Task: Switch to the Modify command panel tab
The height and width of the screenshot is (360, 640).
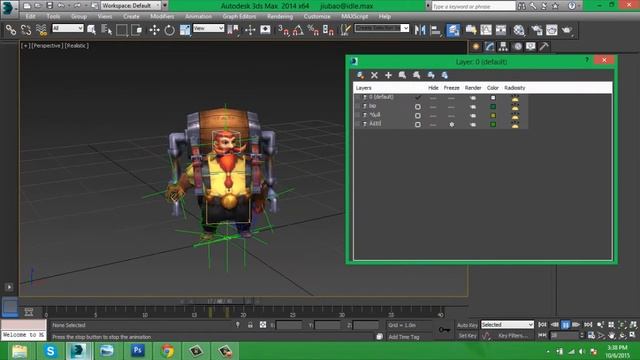Action: coord(489,47)
